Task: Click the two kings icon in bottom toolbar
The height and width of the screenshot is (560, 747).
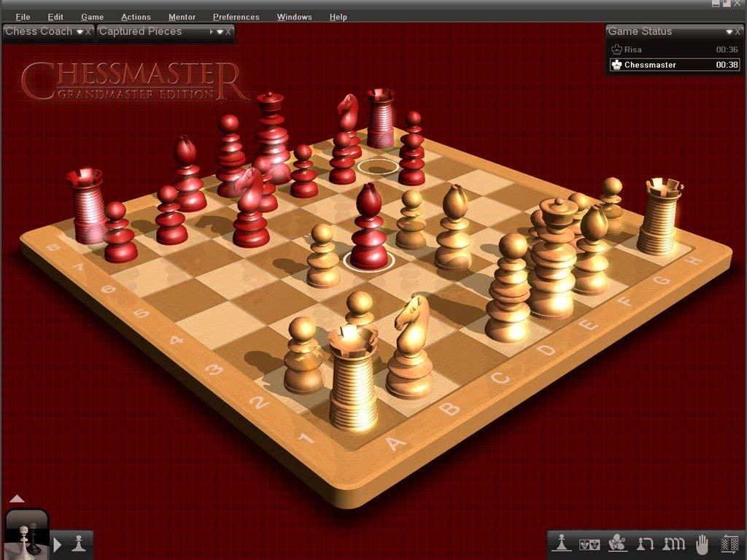Action: pos(589,543)
